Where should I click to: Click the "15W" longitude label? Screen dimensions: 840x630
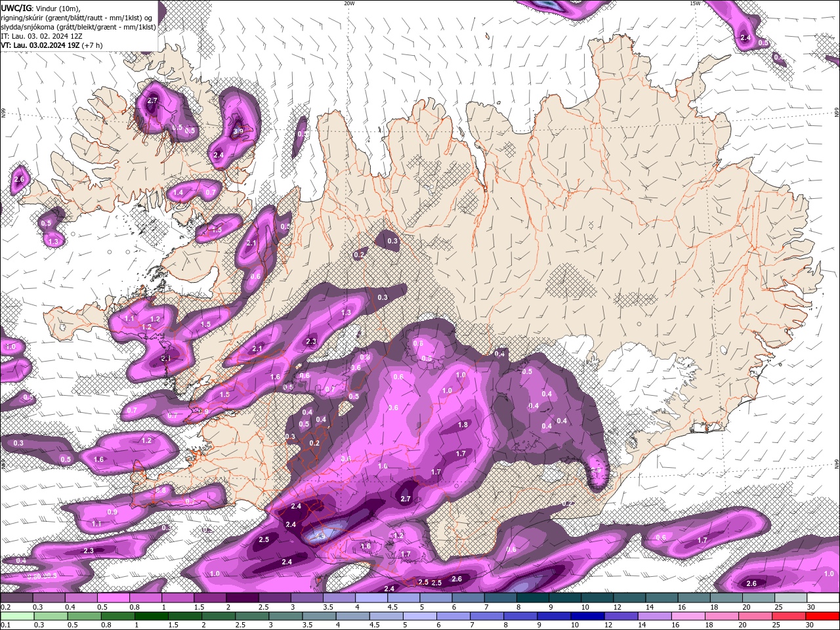point(695,3)
